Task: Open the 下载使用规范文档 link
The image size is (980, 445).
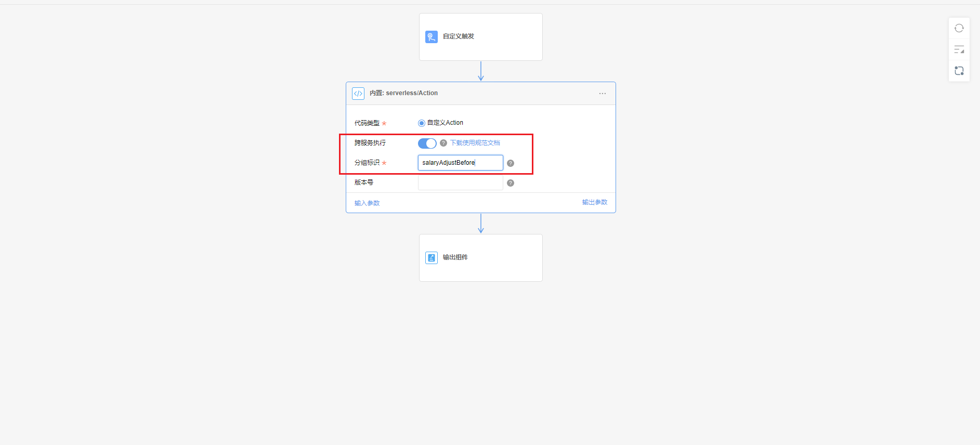Action: [x=475, y=143]
